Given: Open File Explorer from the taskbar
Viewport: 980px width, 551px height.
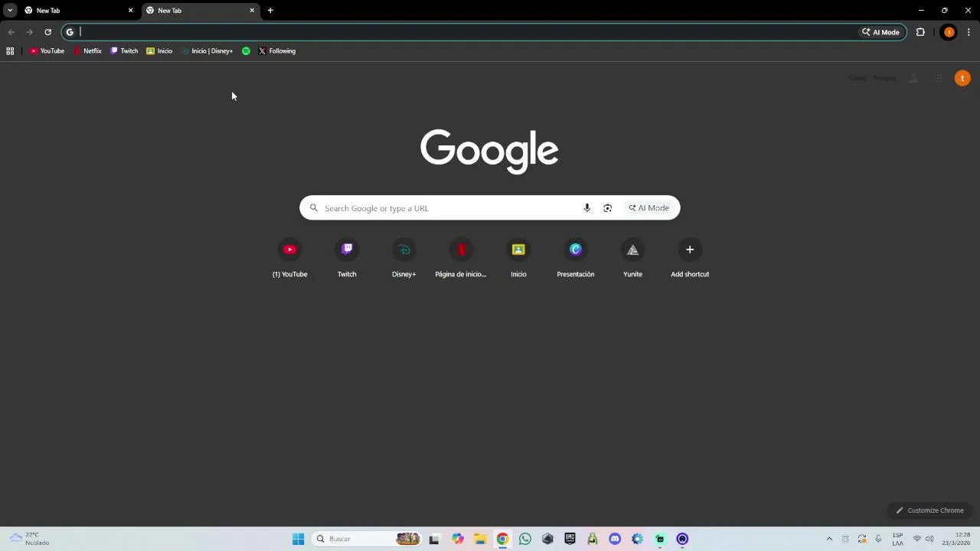Looking at the screenshot, I should 480,539.
